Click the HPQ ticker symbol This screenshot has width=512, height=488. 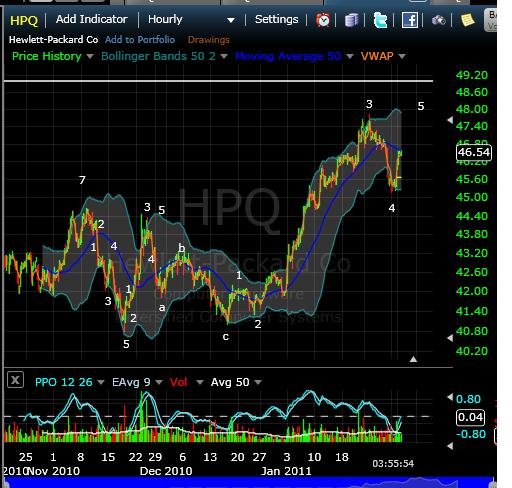coord(24,20)
